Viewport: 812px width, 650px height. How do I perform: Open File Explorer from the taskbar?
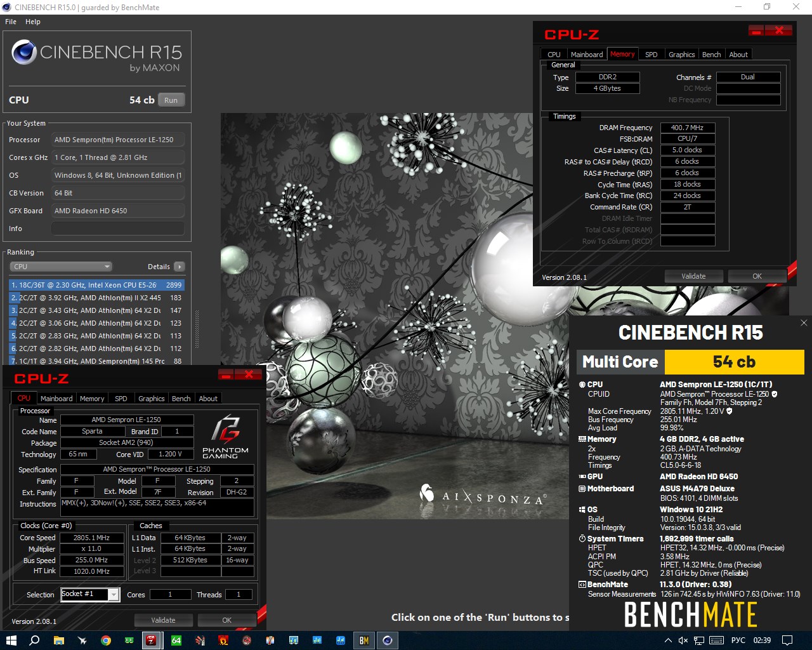[x=58, y=640]
